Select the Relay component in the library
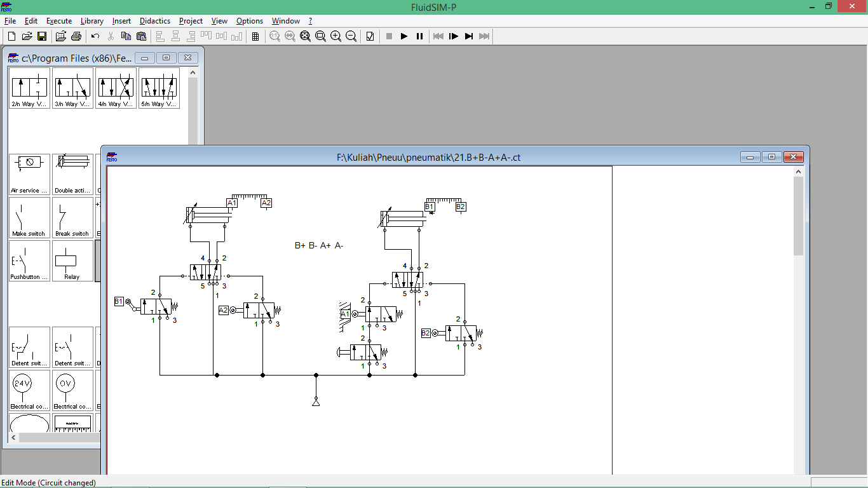868x488 pixels. pos(72,261)
